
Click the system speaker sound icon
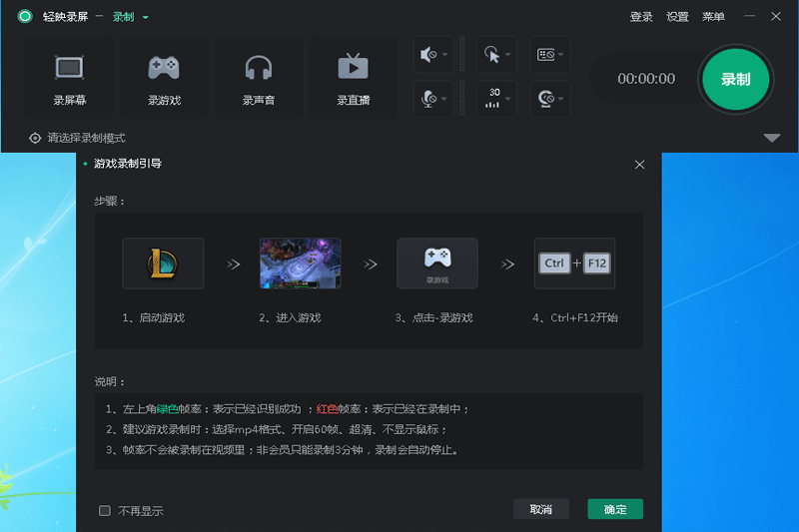428,55
